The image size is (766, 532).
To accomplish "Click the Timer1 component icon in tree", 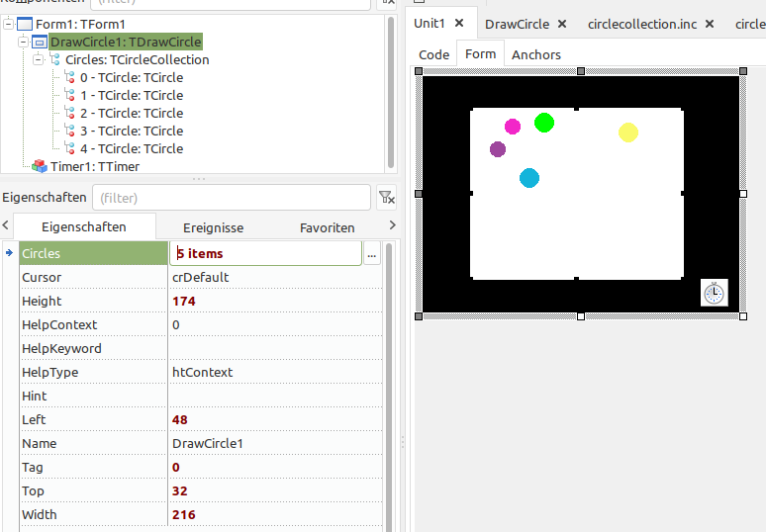I will [x=40, y=166].
